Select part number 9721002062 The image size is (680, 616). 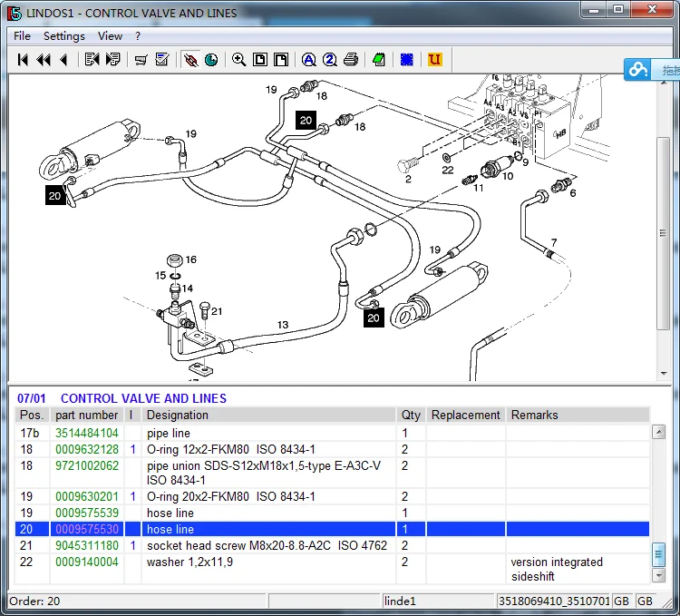click(x=87, y=466)
